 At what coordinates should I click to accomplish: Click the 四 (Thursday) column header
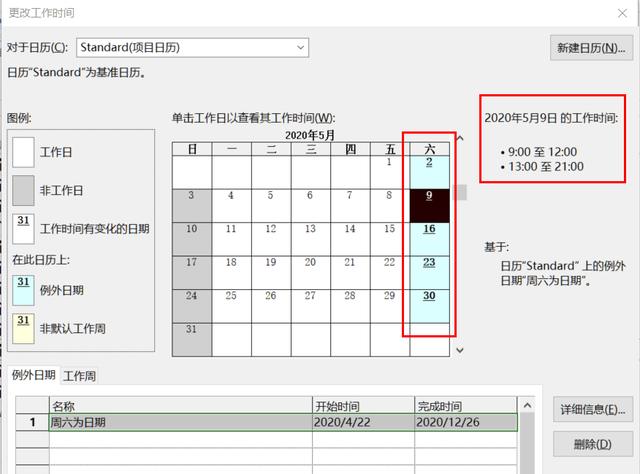pyautogui.click(x=350, y=149)
